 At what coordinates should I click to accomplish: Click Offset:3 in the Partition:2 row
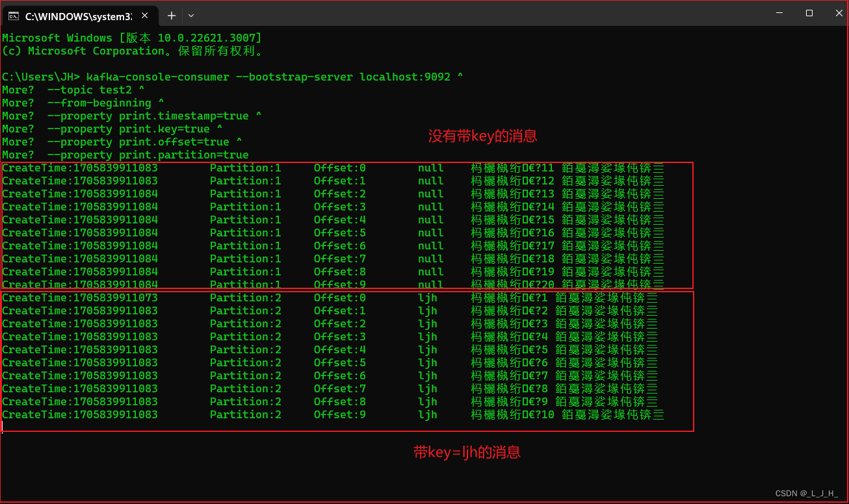click(340, 336)
